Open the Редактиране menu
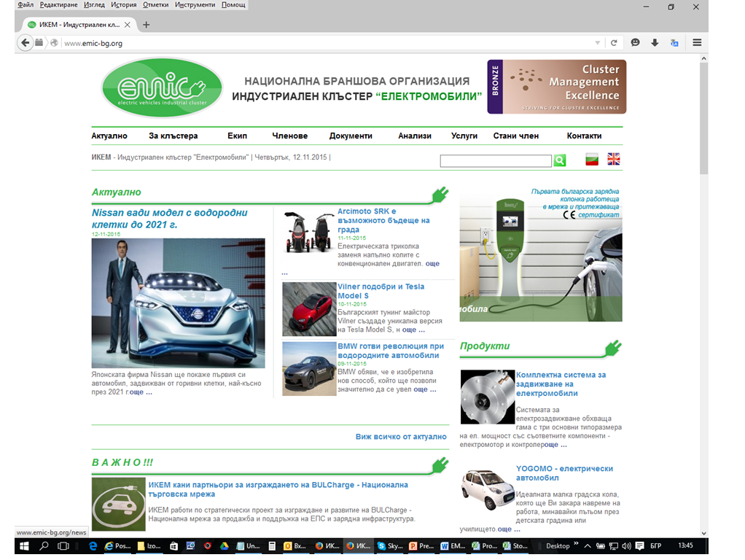 tap(58, 5)
